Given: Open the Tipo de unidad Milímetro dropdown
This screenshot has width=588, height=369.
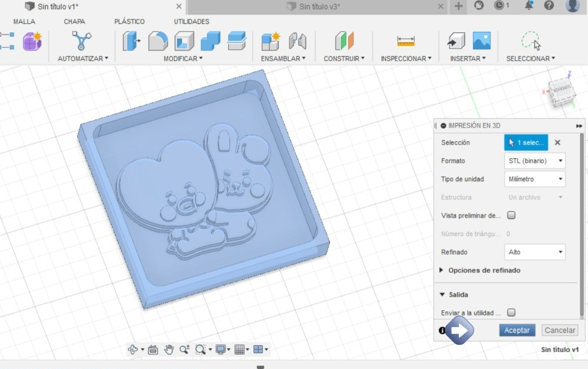Looking at the screenshot, I should (x=535, y=179).
